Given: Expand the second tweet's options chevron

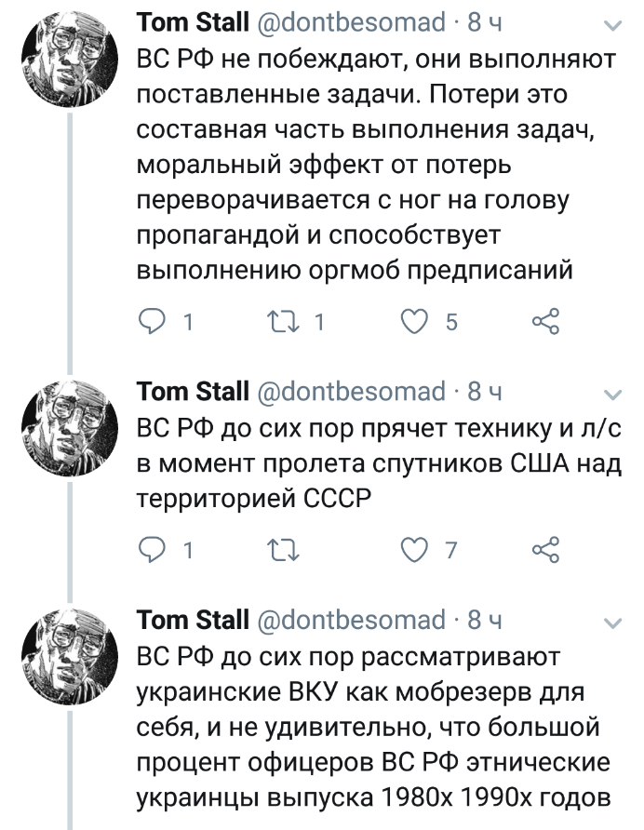Looking at the screenshot, I should tap(611, 393).
